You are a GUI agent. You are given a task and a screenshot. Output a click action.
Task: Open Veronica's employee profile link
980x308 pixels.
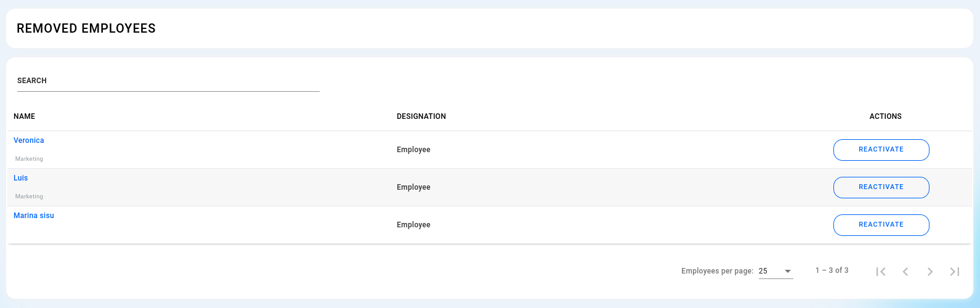(29, 140)
